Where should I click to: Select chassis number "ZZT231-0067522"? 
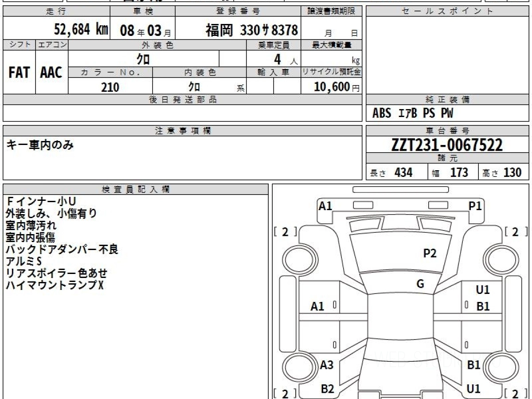pyautogui.click(x=447, y=145)
